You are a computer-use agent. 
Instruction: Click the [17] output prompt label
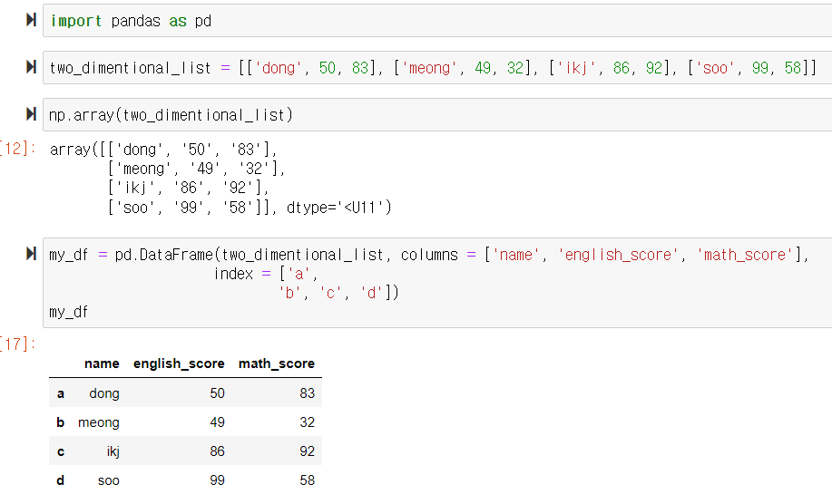[18, 344]
